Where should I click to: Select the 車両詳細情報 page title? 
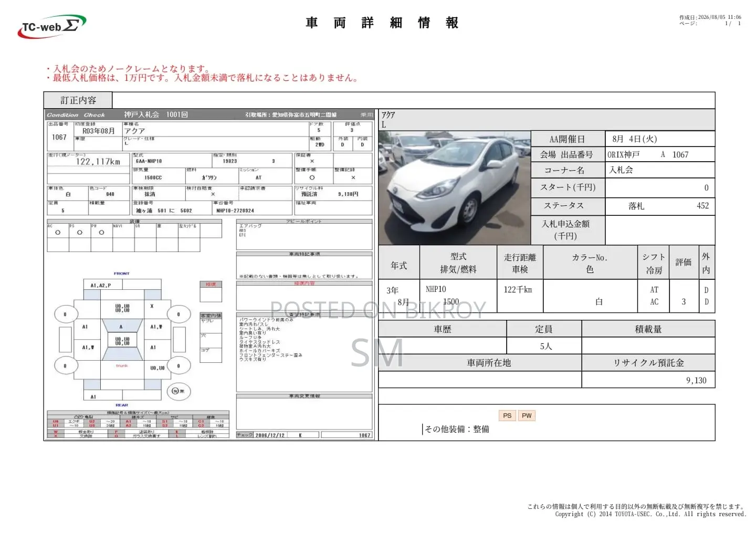382,23
